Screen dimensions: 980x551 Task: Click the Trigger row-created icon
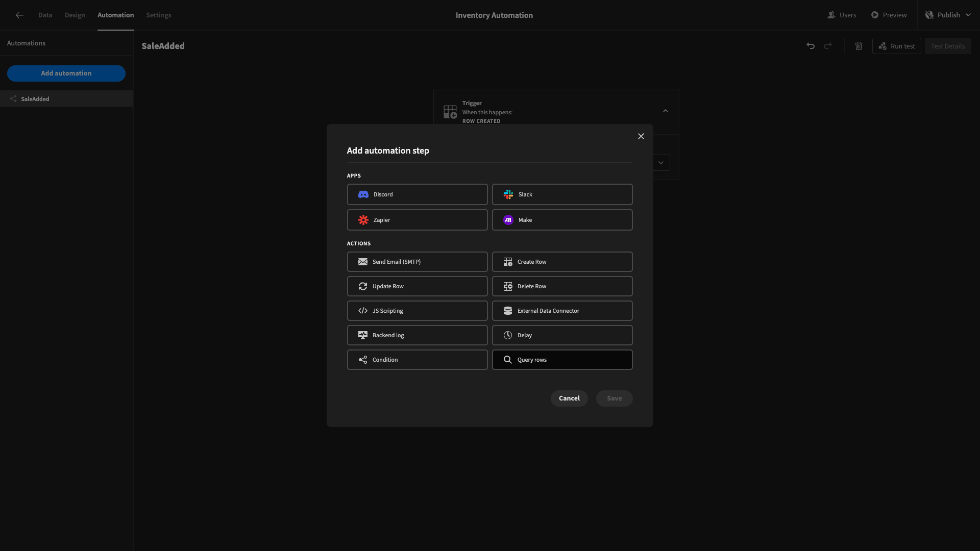coord(450,112)
